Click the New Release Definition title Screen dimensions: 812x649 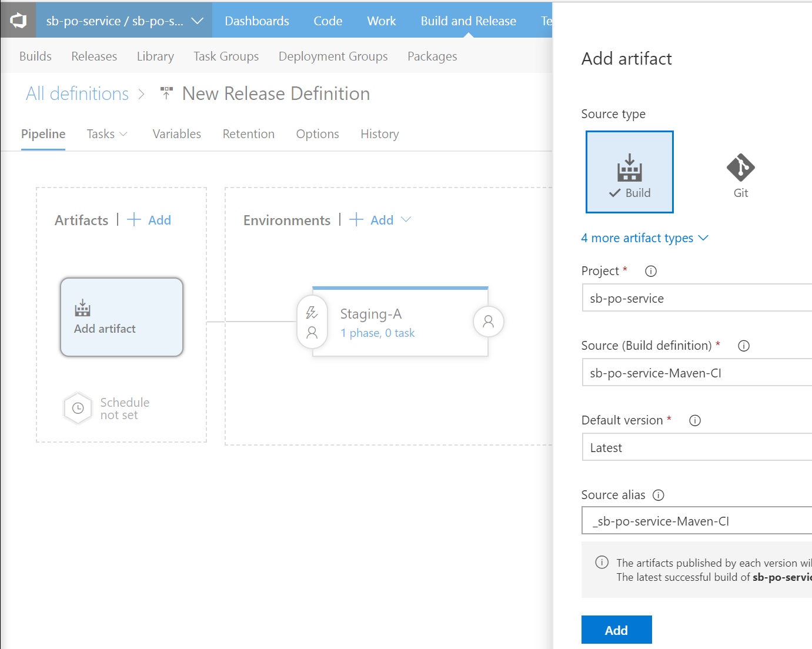(x=276, y=93)
